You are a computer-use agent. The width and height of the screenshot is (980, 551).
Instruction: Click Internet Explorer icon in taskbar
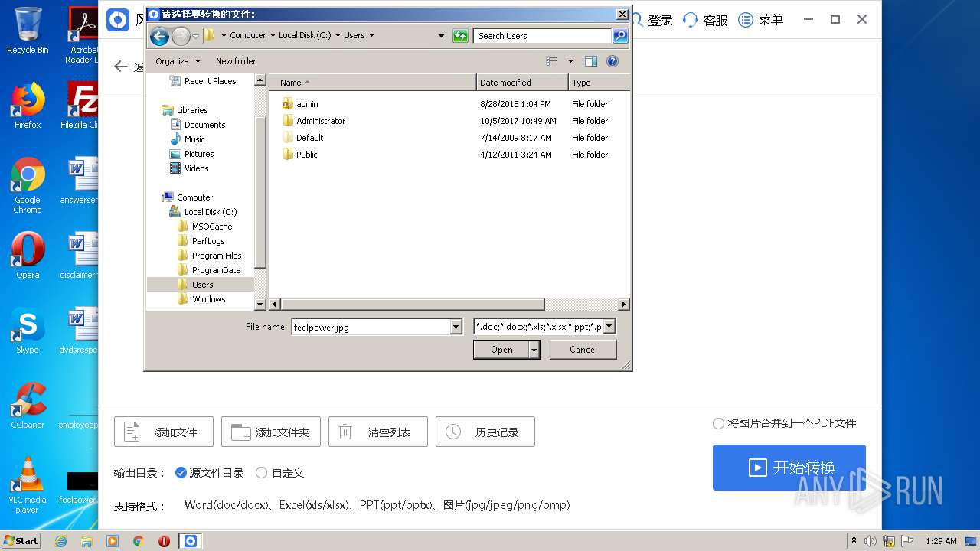tap(61, 541)
